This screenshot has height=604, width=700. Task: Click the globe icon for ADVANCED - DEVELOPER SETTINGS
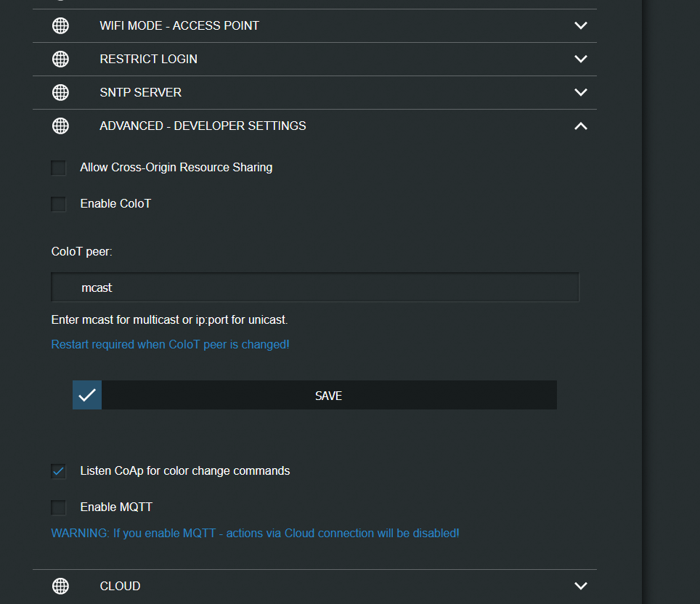click(x=61, y=126)
